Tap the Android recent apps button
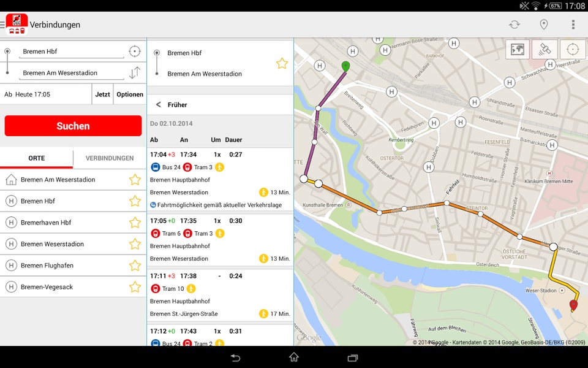This screenshot has width=588, height=368. tap(353, 358)
